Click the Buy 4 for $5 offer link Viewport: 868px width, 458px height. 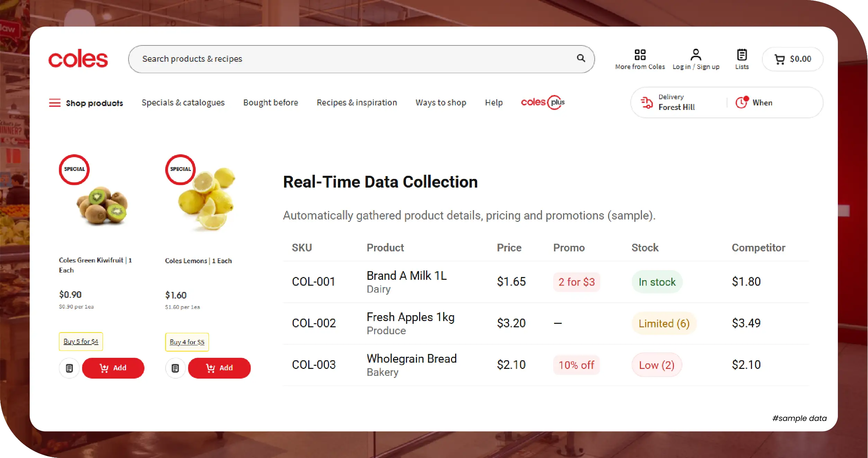pyautogui.click(x=187, y=342)
